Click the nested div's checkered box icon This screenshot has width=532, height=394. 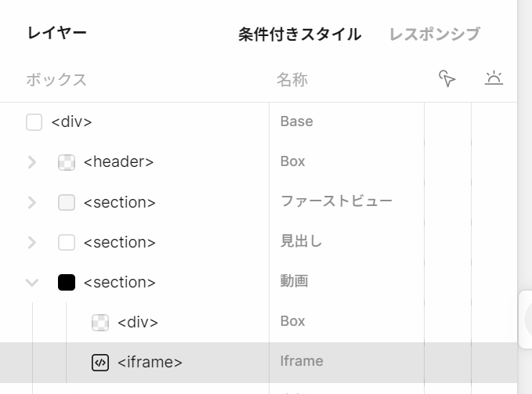click(x=100, y=322)
